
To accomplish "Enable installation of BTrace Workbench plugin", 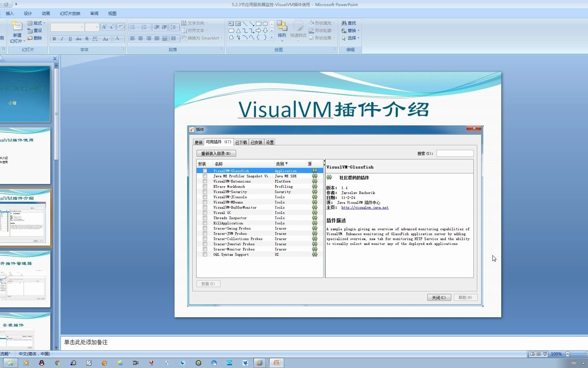I will click(205, 186).
